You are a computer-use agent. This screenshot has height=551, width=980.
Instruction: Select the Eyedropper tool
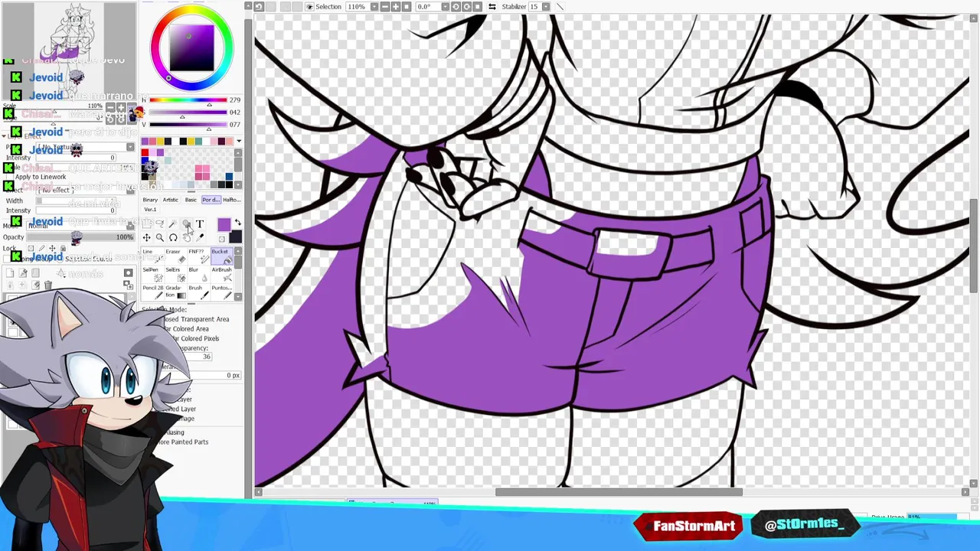[x=200, y=238]
